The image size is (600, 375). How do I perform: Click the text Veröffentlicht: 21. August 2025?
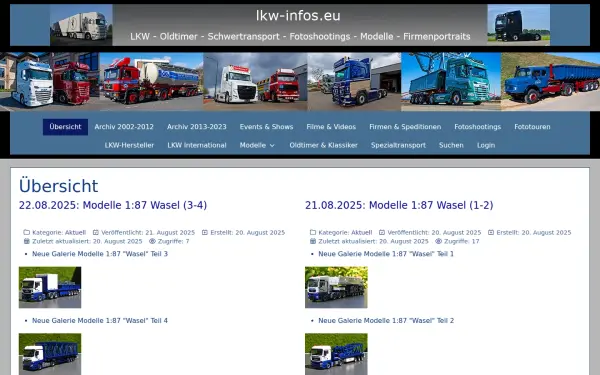tap(148, 233)
